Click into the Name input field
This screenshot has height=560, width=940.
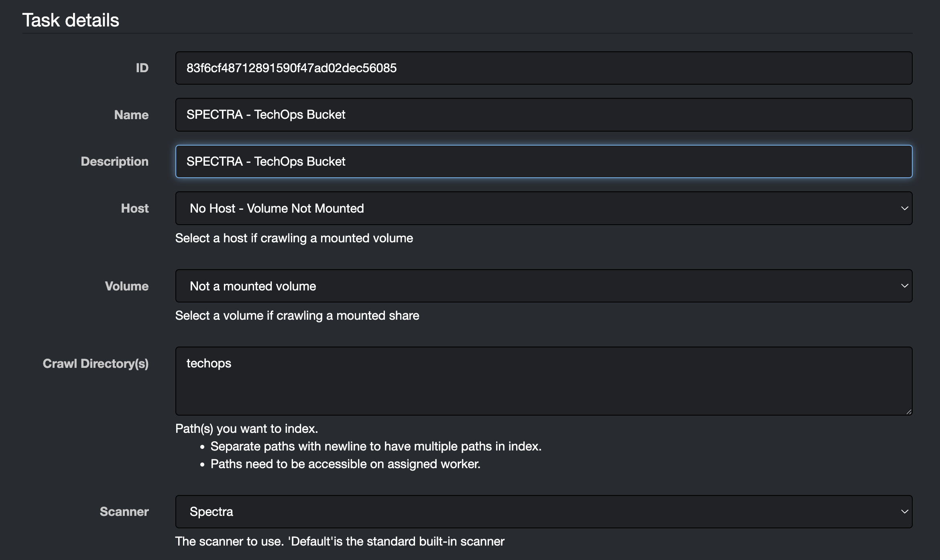[x=544, y=115]
